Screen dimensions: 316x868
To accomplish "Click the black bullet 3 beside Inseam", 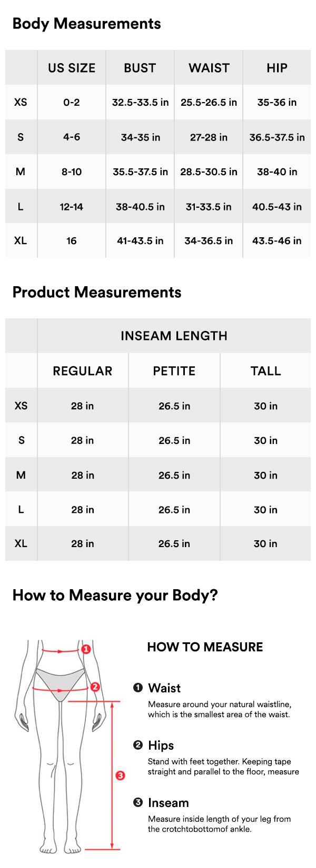I will tap(138, 802).
